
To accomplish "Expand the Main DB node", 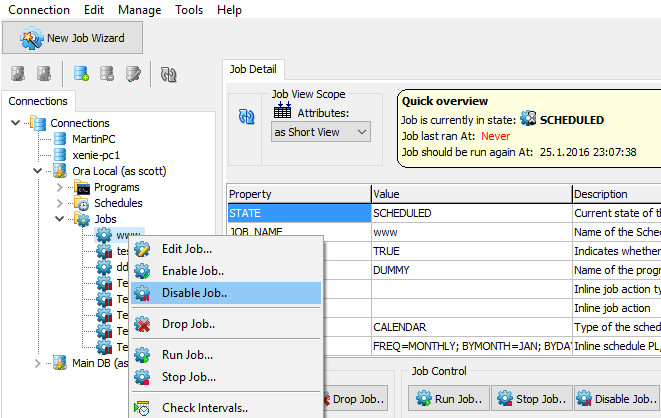I will pyautogui.click(x=38, y=363).
